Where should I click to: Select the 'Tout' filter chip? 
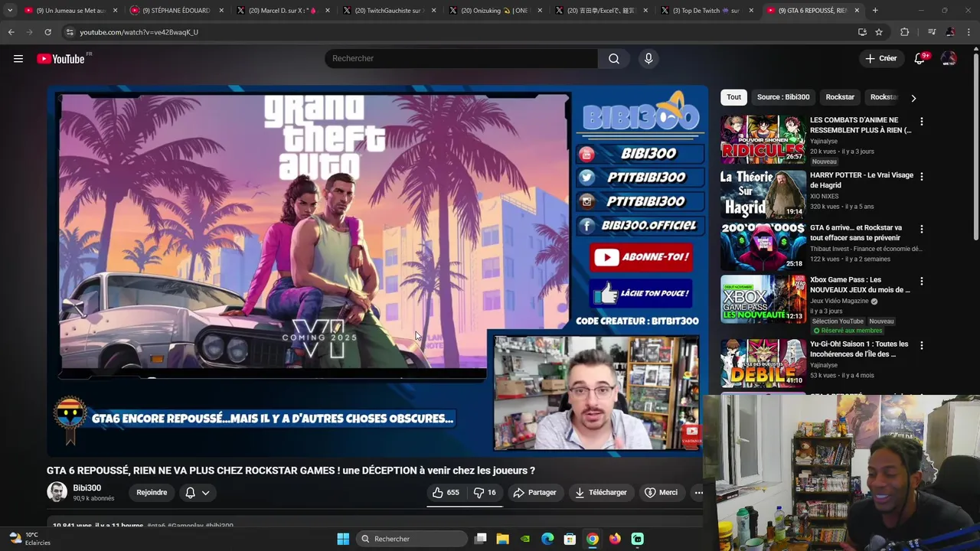733,97
